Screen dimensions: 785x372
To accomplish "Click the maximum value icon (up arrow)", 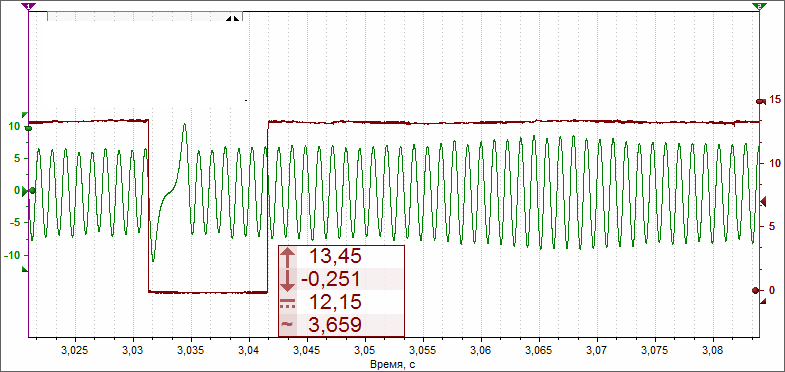I will tap(288, 257).
